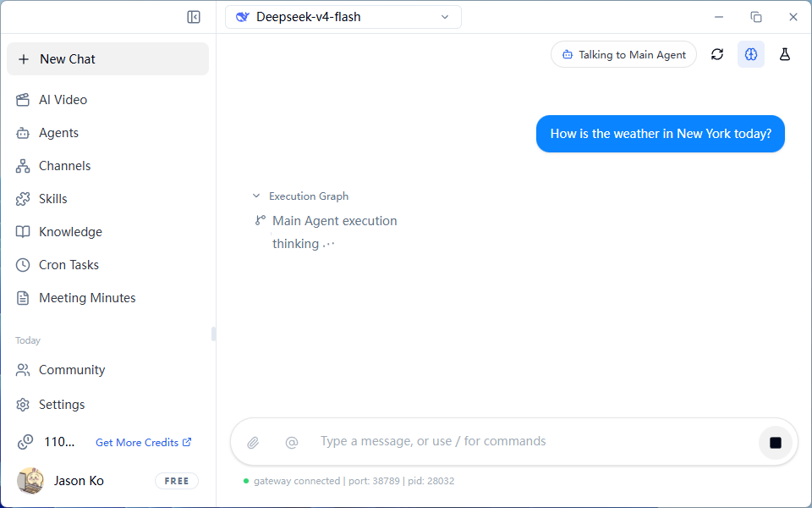Click the Get More Credits link

(x=144, y=442)
